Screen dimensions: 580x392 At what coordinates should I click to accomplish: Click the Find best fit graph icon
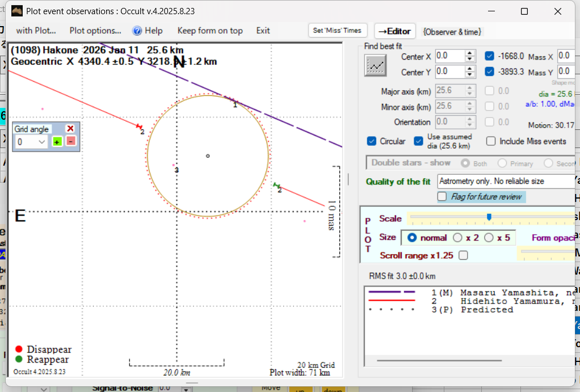coord(375,66)
